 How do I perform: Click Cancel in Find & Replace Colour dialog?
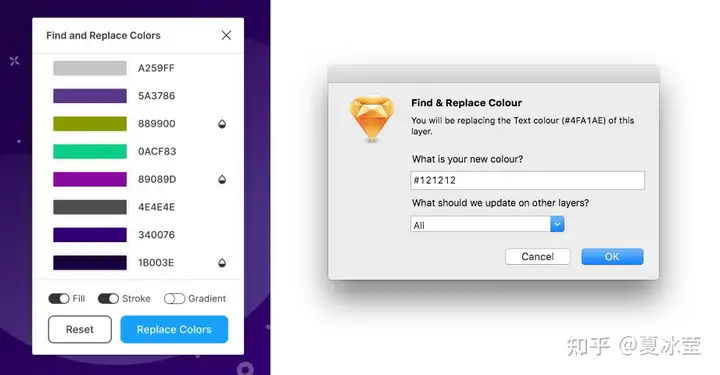tap(538, 257)
